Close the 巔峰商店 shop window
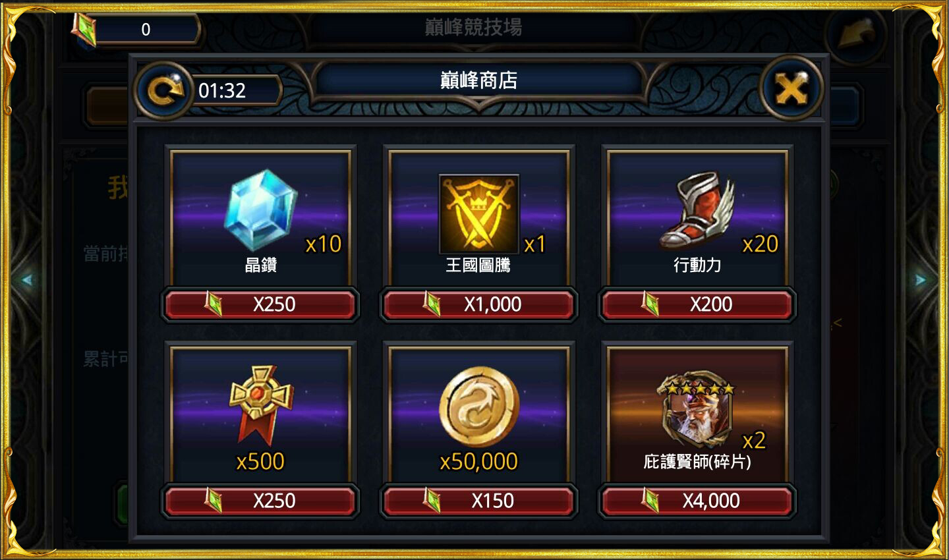 point(791,88)
